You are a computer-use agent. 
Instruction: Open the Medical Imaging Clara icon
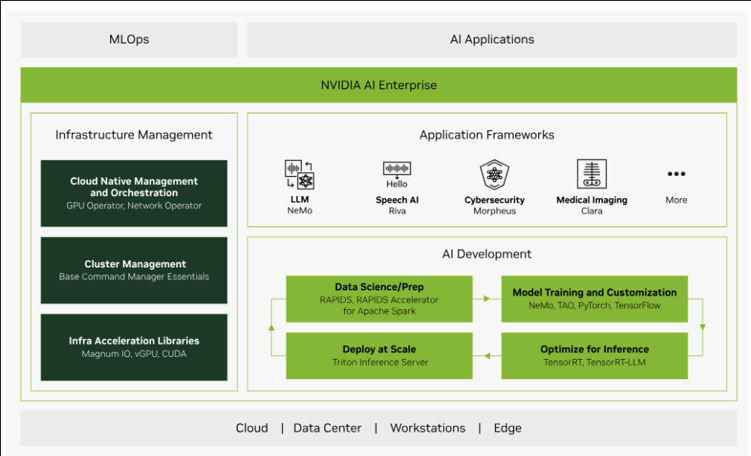click(592, 175)
